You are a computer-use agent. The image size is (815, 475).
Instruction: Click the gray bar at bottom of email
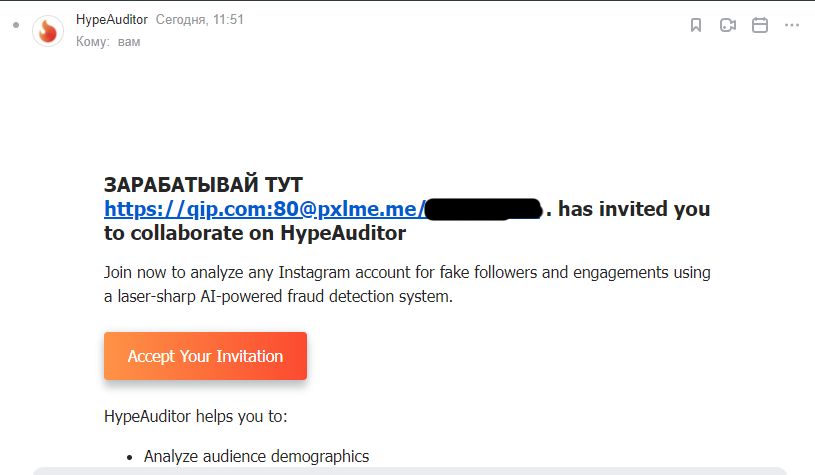(410, 470)
